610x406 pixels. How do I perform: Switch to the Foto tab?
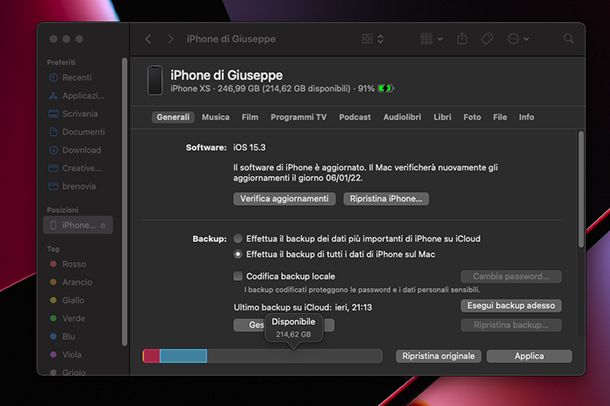click(x=472, y=117)
